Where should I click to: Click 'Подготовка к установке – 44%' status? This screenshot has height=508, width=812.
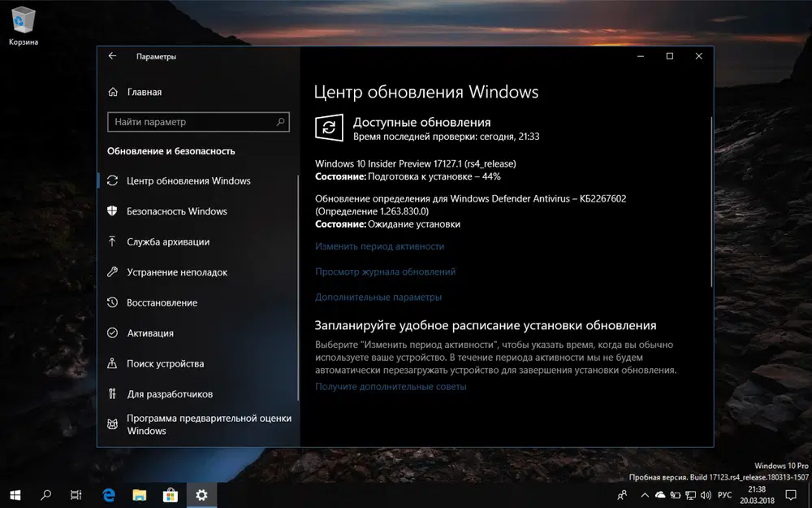pyautogui.click(x=434, y=176)
